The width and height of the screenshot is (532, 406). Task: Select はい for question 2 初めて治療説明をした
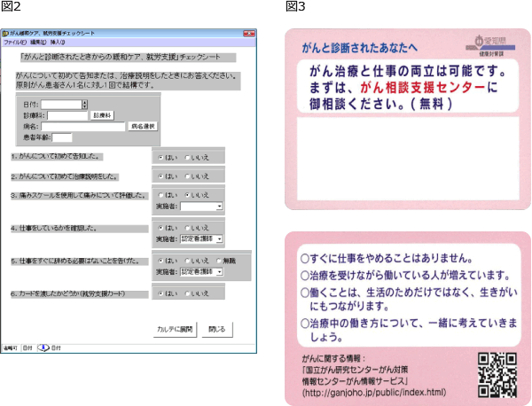click(160, 176)
